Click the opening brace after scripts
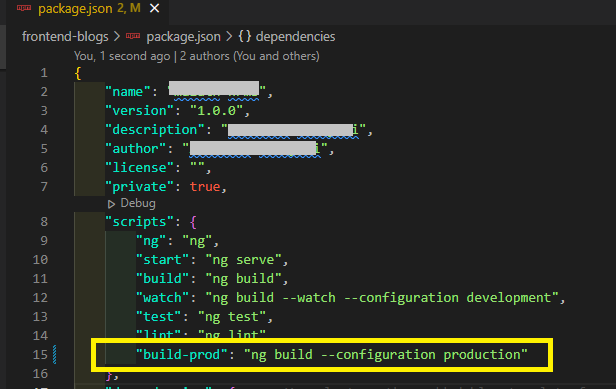The height and width of the screenshot is (389, 616). pos(193,222)
